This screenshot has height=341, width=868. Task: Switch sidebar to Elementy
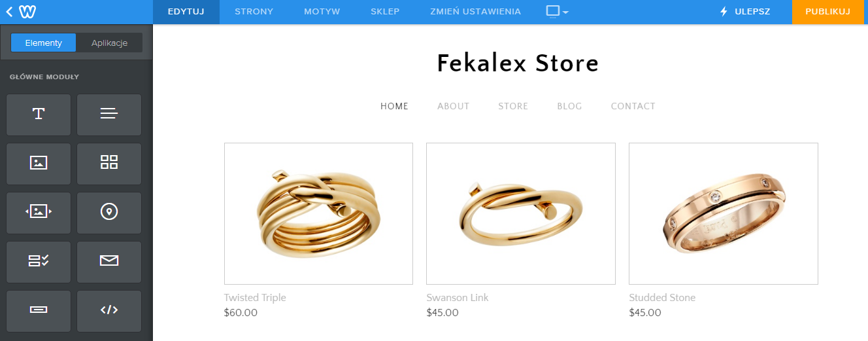(x=44, y=43)
